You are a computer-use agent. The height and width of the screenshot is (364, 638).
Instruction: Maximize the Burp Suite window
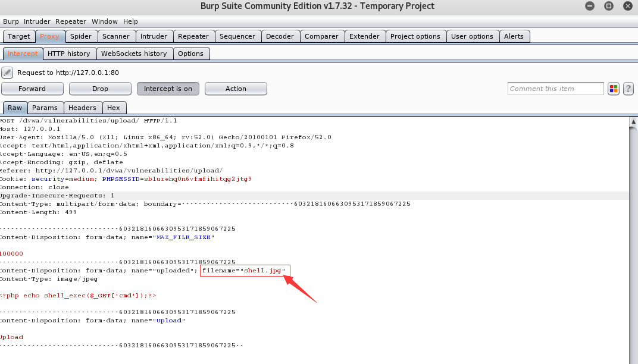pyautogui.click(x=609, y=6)
